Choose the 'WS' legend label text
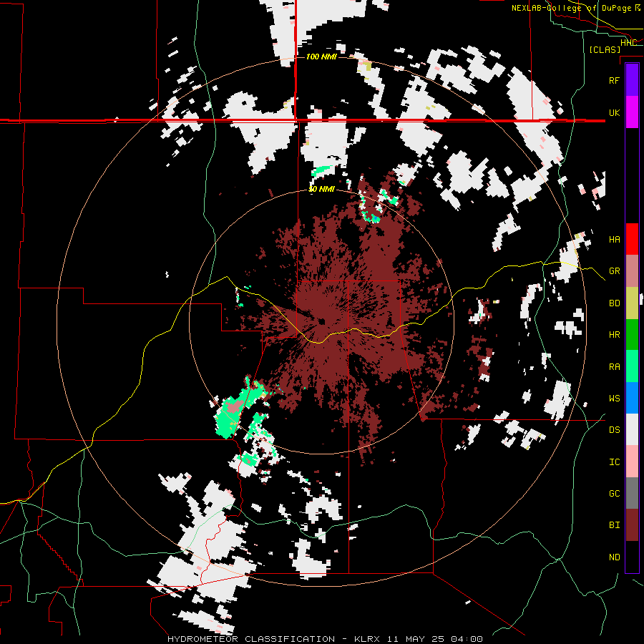The image size is (644, 644). [614, 399]
